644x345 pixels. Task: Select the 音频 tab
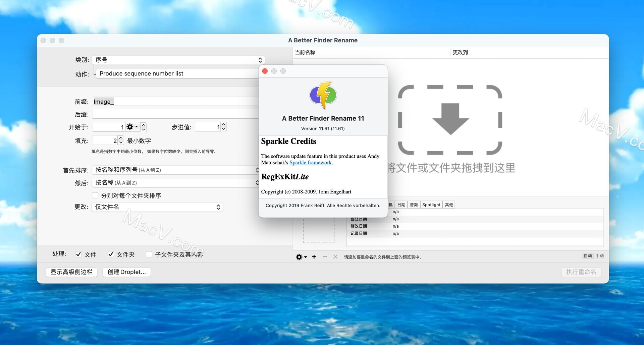(x=414, y=205)
